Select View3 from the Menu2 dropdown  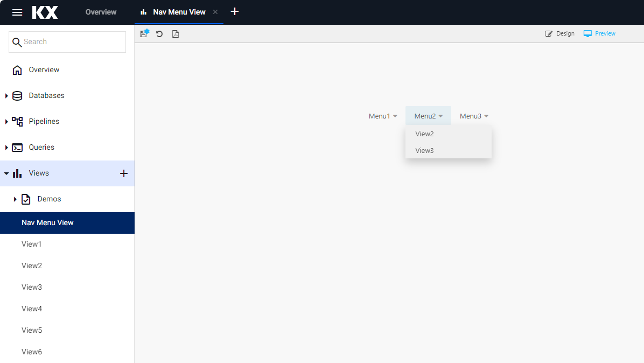[424, 151]
